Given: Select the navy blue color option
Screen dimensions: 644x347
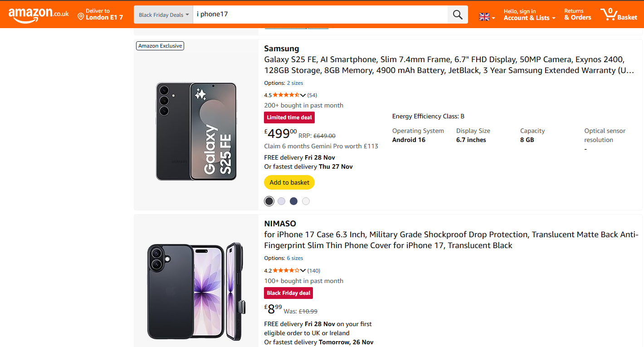Looking at the screenshot, I should [293, 201].
